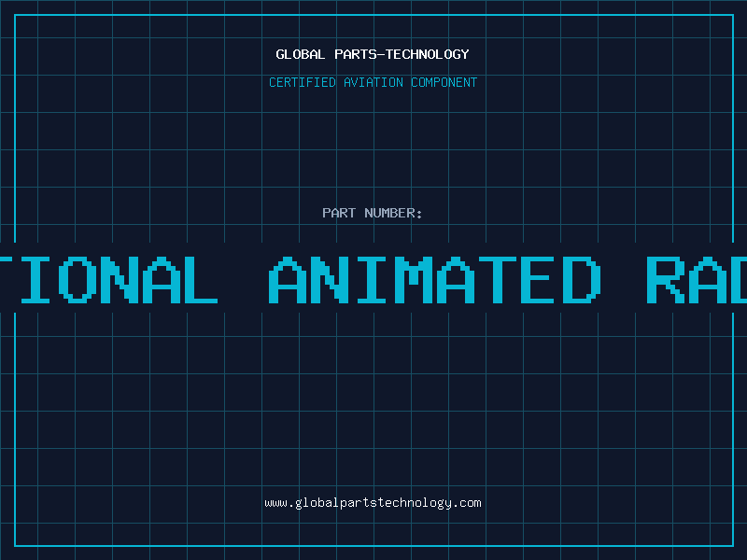Click the PART NUMBER: label
747x560 pixels.
(x=373, y=213)
